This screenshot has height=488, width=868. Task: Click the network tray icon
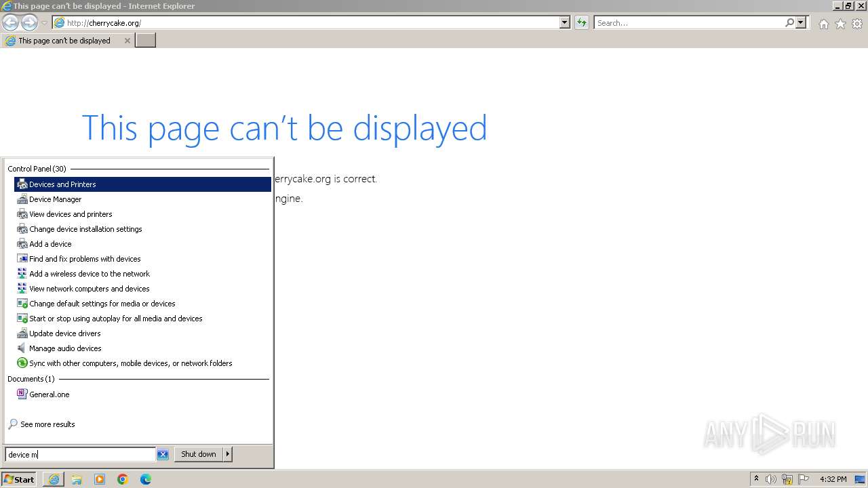787,479
